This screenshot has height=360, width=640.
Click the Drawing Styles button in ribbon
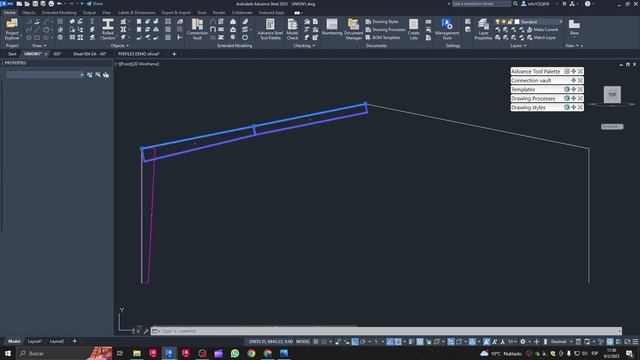pos(382,22)
